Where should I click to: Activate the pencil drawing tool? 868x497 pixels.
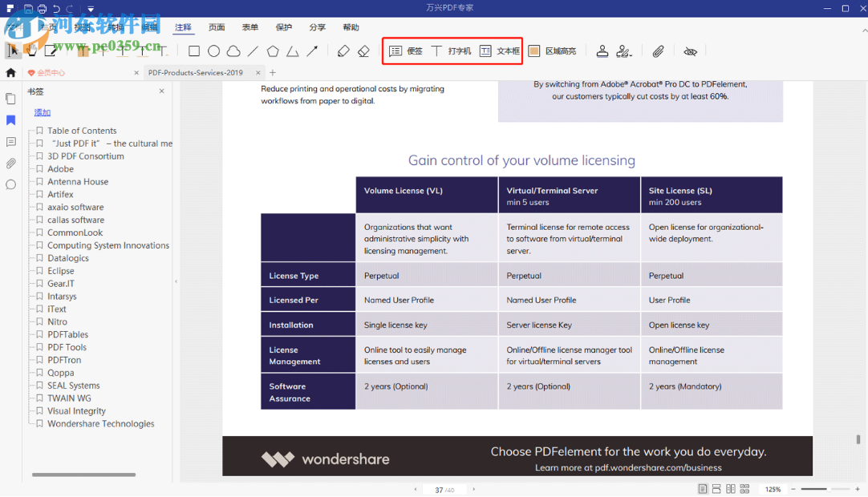click(343, 51)
